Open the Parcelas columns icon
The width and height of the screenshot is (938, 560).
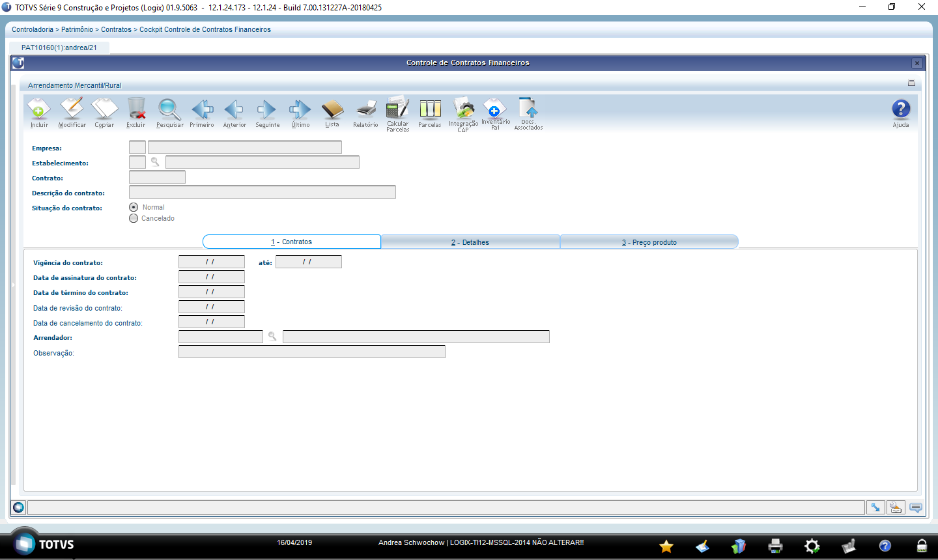pos(430,109)
